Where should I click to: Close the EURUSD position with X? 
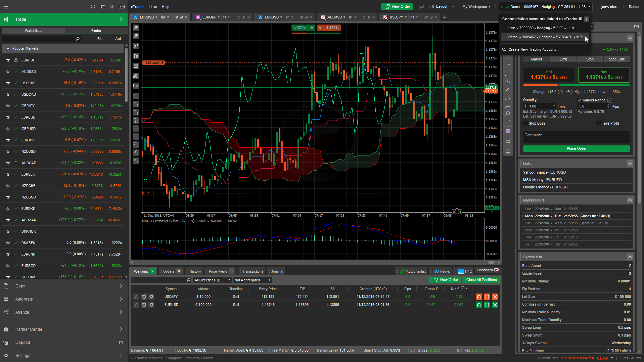[x=495, y=305]
